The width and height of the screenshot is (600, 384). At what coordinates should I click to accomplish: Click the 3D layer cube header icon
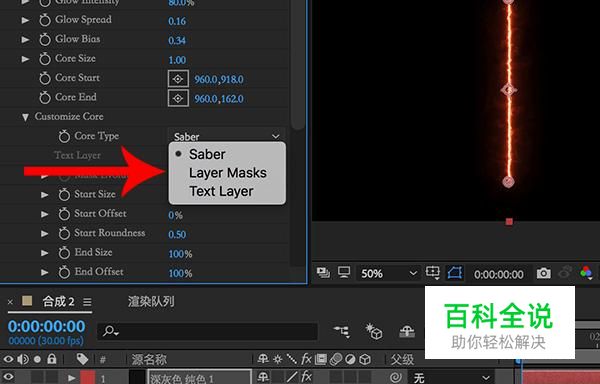click(365, 359)
